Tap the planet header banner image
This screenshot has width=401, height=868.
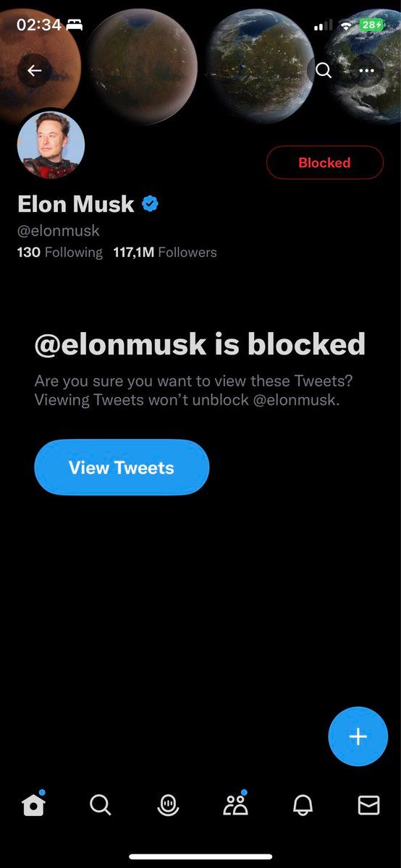pyautogui.click(x=200, y=62)
